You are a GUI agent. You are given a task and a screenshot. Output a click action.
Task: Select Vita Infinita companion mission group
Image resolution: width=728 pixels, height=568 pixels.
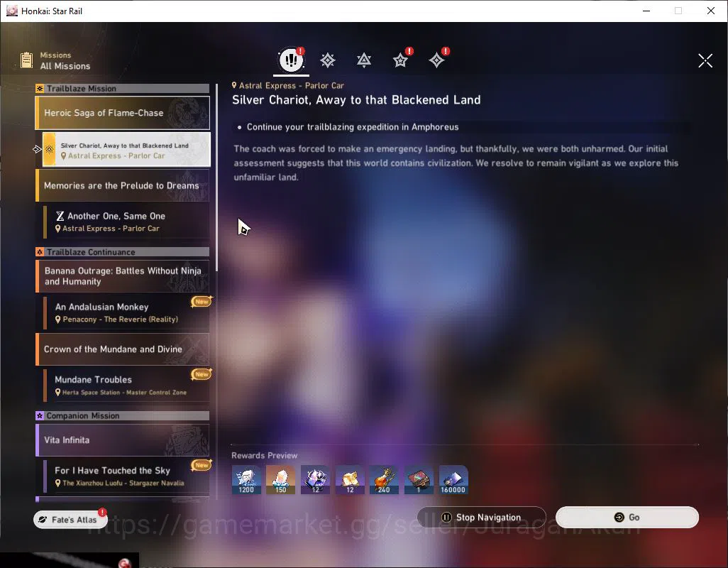click(123, 439)
